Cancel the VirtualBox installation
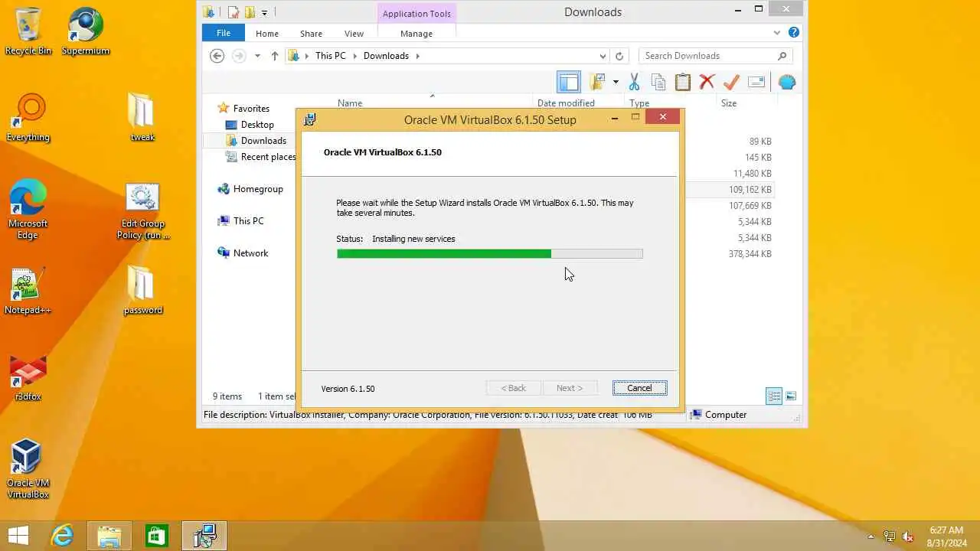Viewport: 980px width, 551px height. point(639,388)
